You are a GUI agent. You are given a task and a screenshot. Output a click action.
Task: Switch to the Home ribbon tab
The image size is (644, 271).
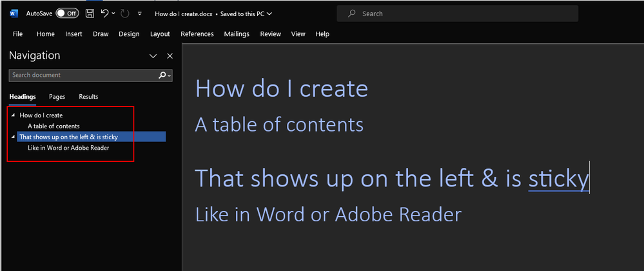click(46, 34)
